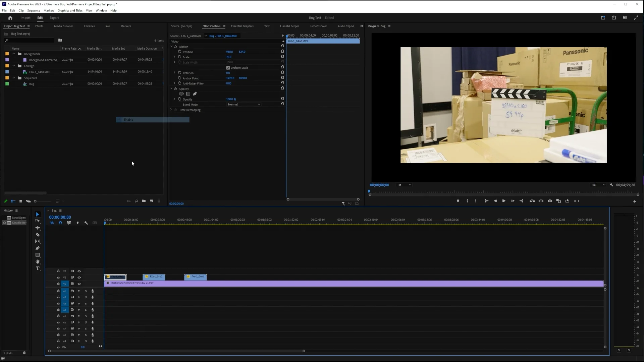Open the Blend Mode dropdown

point(244,104)
